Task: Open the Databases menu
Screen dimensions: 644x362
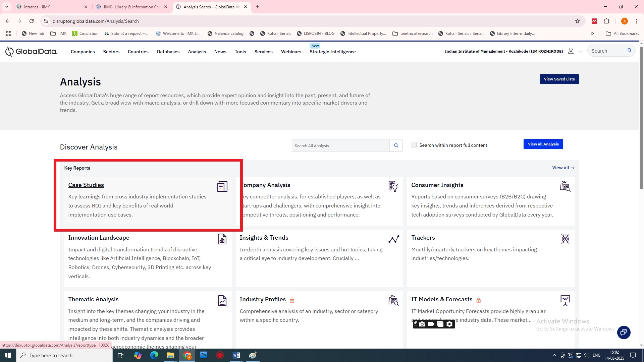Action: click(168, 52)
